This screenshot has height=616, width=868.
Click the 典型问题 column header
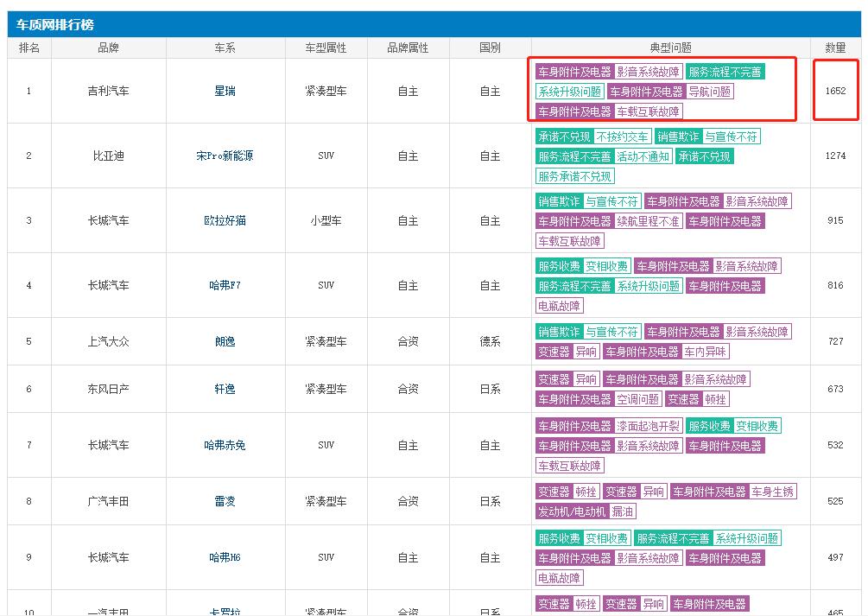(670, 48)
